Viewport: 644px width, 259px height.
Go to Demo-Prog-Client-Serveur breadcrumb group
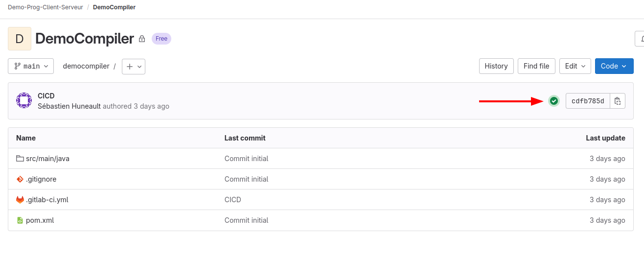click(46, 7)
